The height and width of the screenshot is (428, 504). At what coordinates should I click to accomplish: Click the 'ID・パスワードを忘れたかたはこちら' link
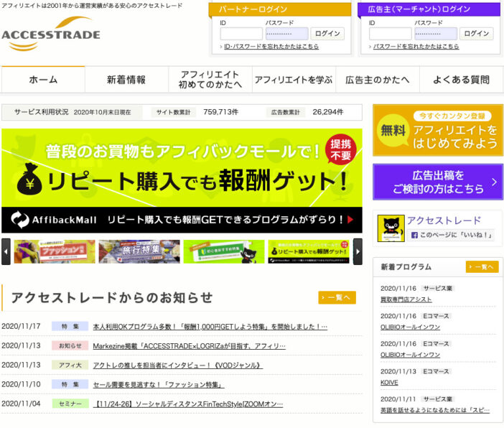[x=271, y=47]
